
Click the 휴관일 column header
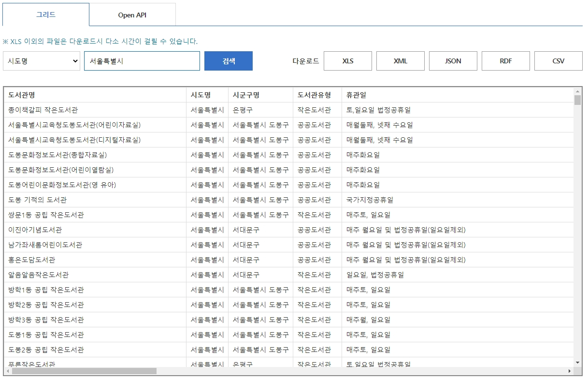pos(457,95)
